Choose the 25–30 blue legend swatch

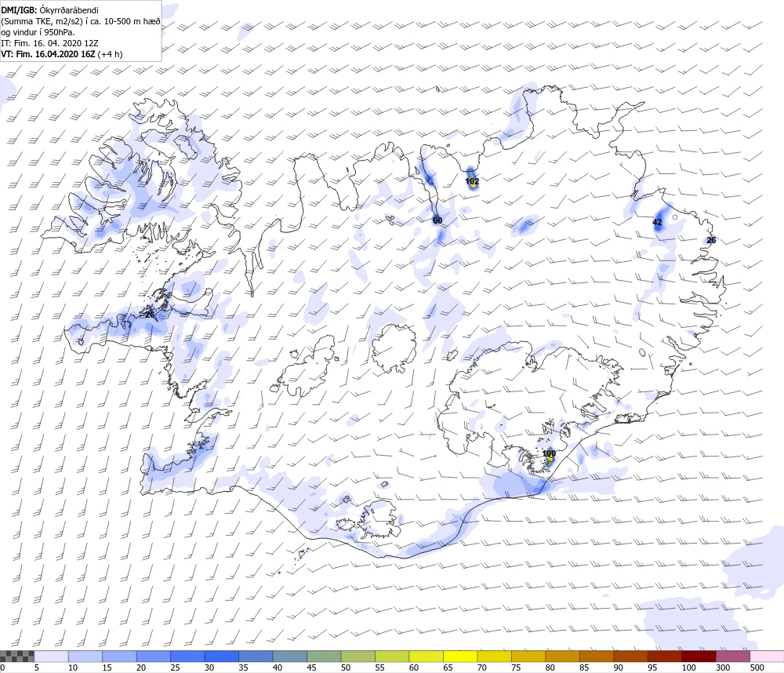(187, 657)
